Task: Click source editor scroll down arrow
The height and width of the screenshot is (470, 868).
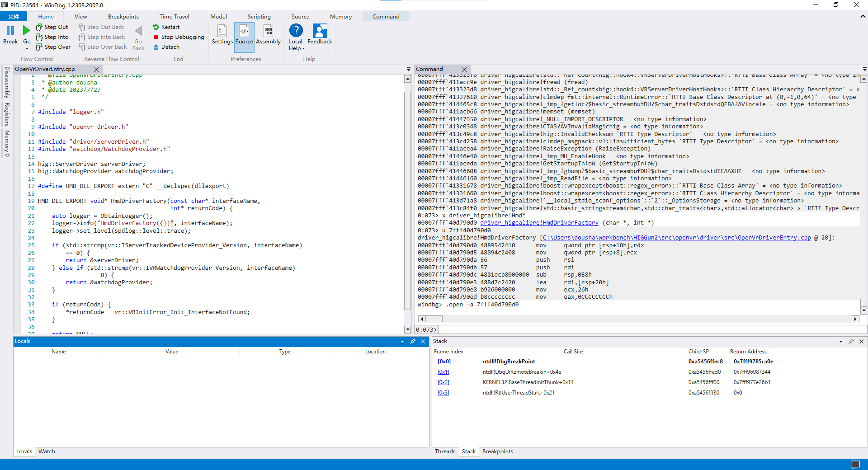Action: tap(407, 330)
